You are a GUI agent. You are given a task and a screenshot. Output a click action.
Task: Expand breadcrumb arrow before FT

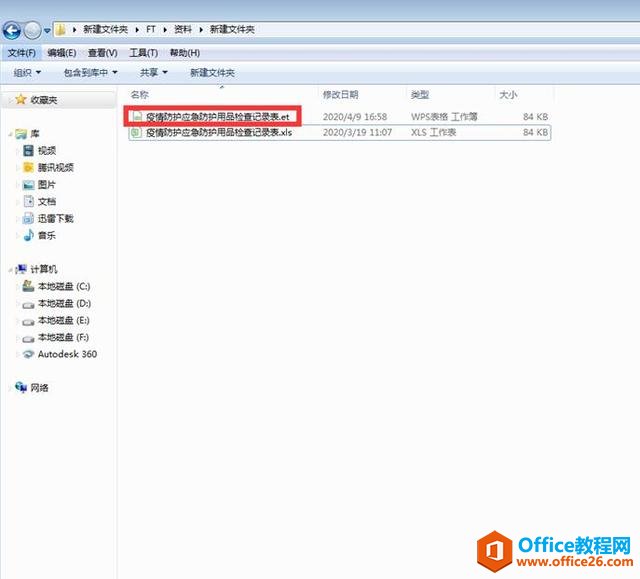coord(137,29)
